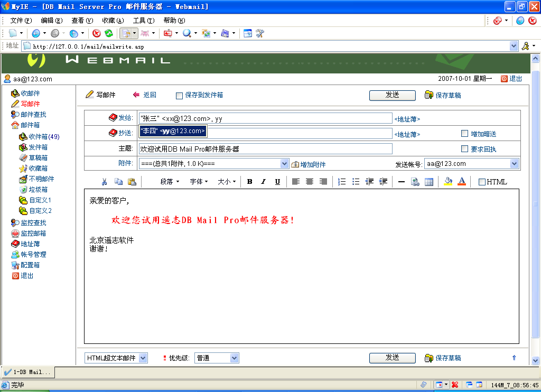Open the 字体 font dropdown

click(x=199, y=182)
